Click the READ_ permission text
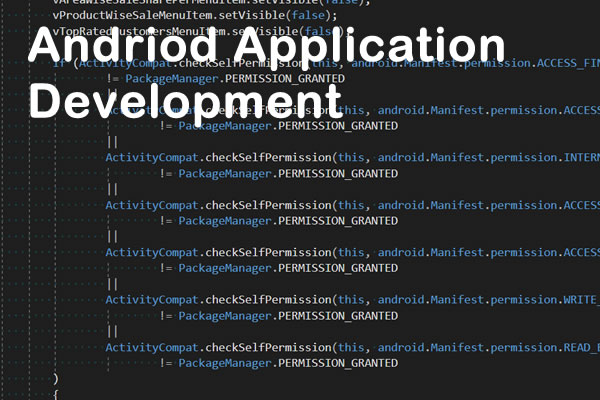 point(578,347)
